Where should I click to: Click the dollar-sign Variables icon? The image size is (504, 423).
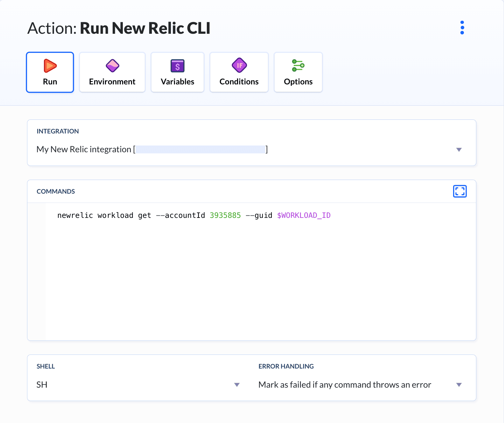(x=178, y=66)
